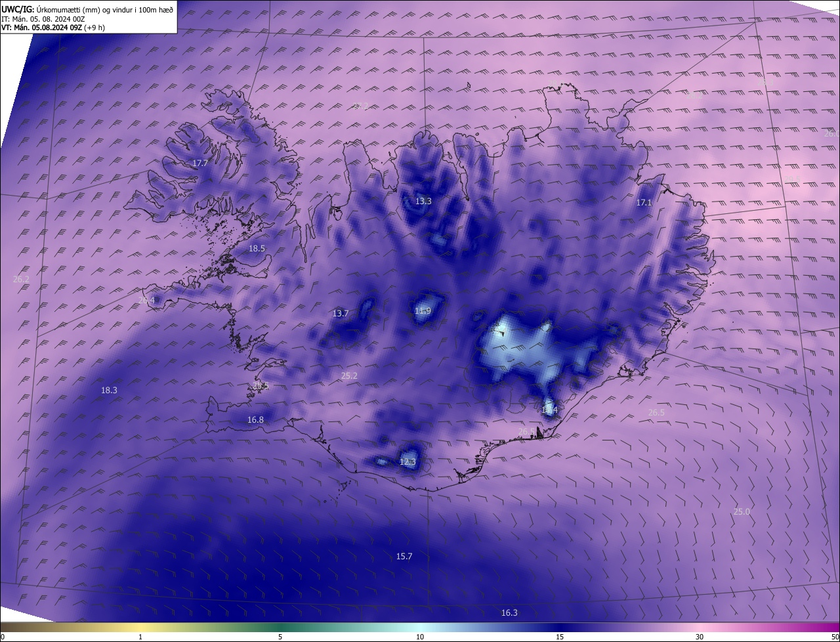840x642 pixels.
Task: Click the 25.0 value in the southeast sea
Action: (x=742, y=512)
